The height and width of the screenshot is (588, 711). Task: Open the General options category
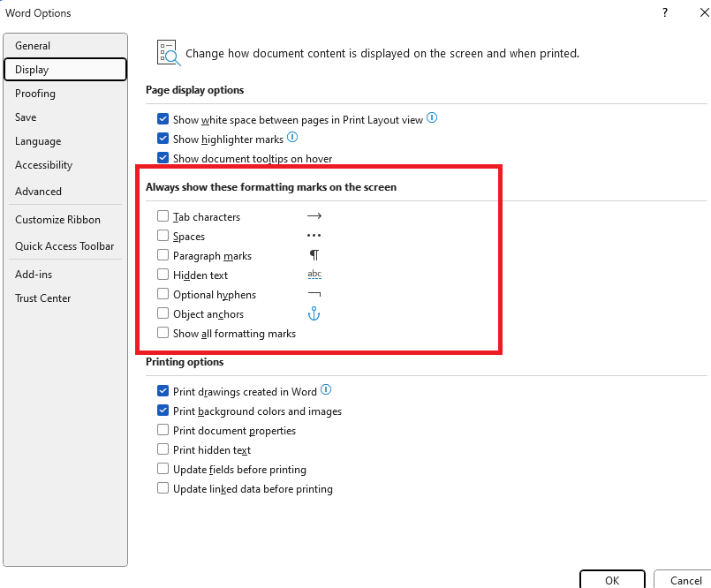point(65,46)
